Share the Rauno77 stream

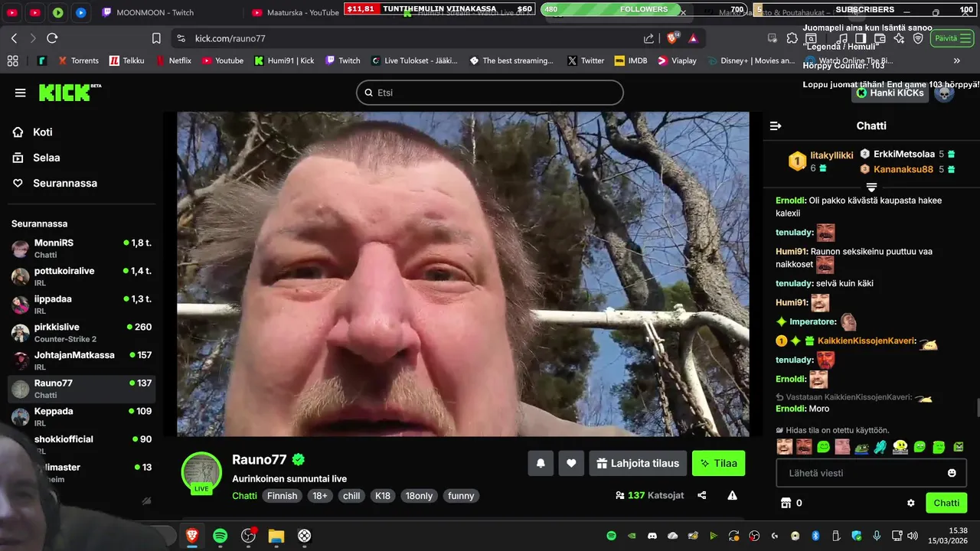pyautogui.click(x=702, y=495)
